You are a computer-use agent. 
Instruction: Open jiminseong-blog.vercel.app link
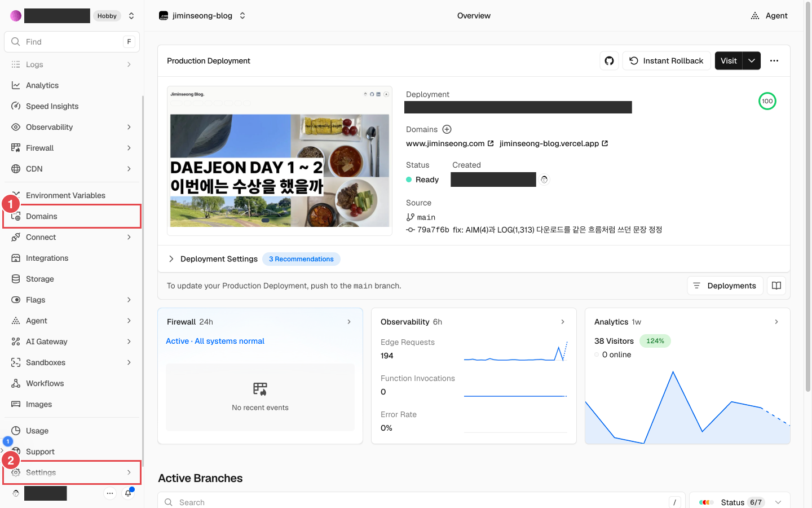pyautogui.click(x=554, y=143)
